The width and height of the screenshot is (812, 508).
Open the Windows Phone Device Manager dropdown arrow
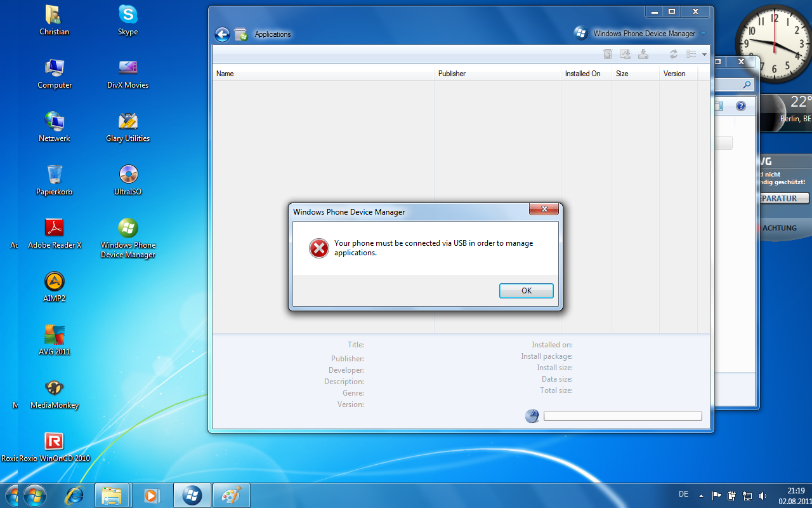[x=703, y=34]
